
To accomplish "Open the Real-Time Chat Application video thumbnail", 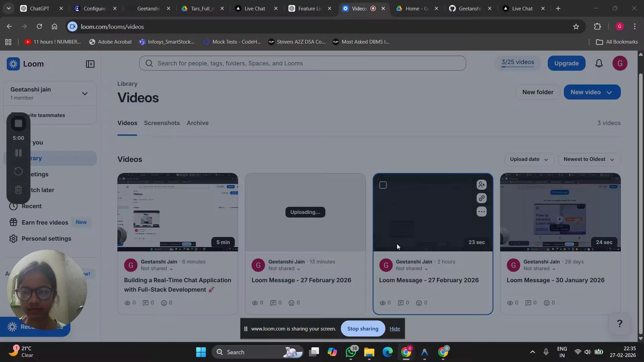I will pyautogui.click(x=178, y=212).
